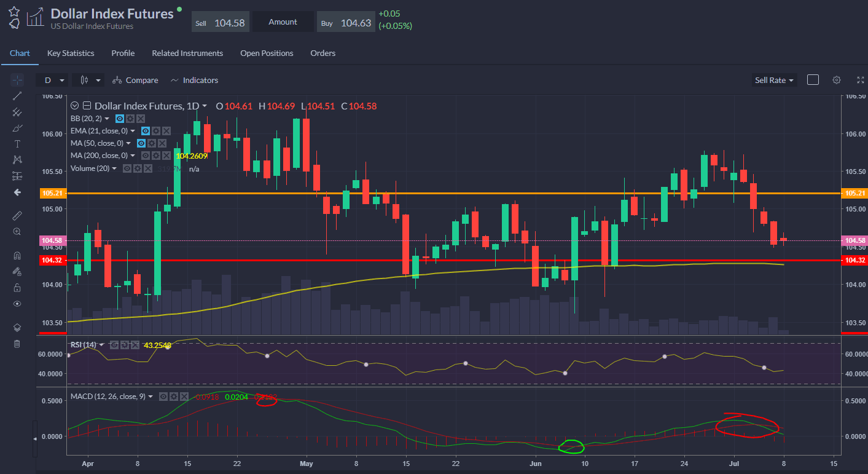Viewport: 868px width, 474px height.
Task: Select the crosshair cursor tool
Action: click(17, 80)
